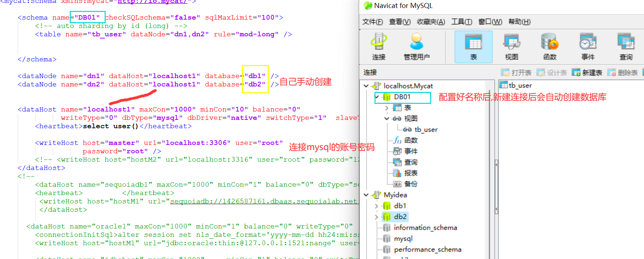This screenshot has height=259, width=644.
Task: Expand the db2 database node
Action: 377,217
